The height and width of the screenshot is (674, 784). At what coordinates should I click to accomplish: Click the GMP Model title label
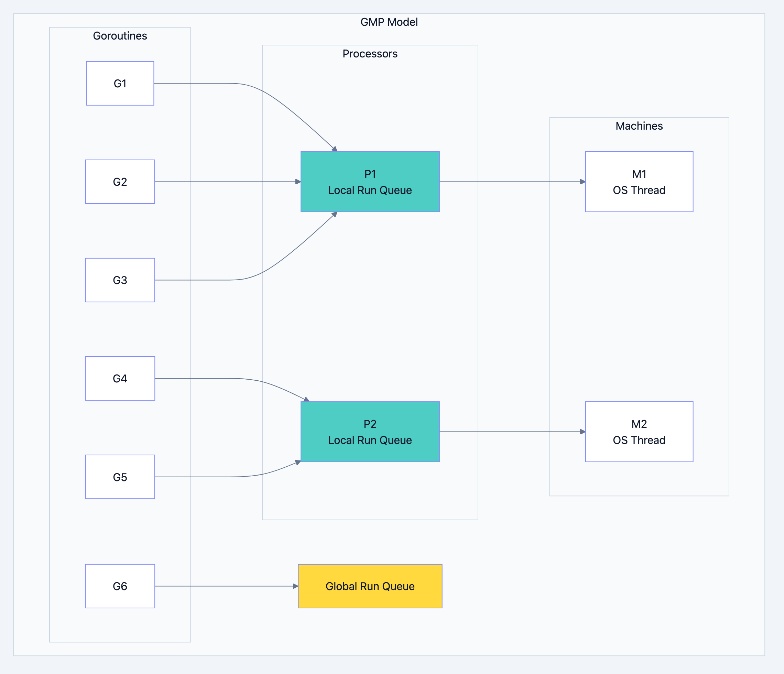[x=389, y=22]
